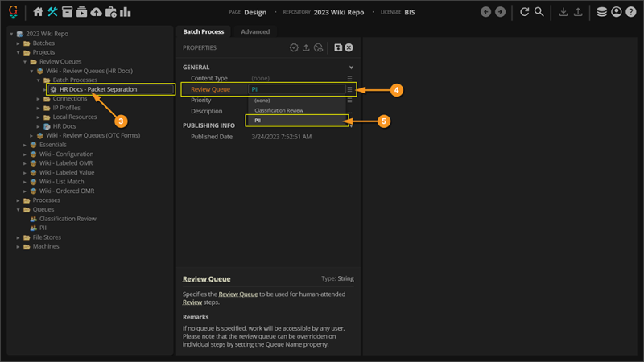Open the Review Queue dropdown menu button
Screen dimensions: 644x362
point(349,89)
